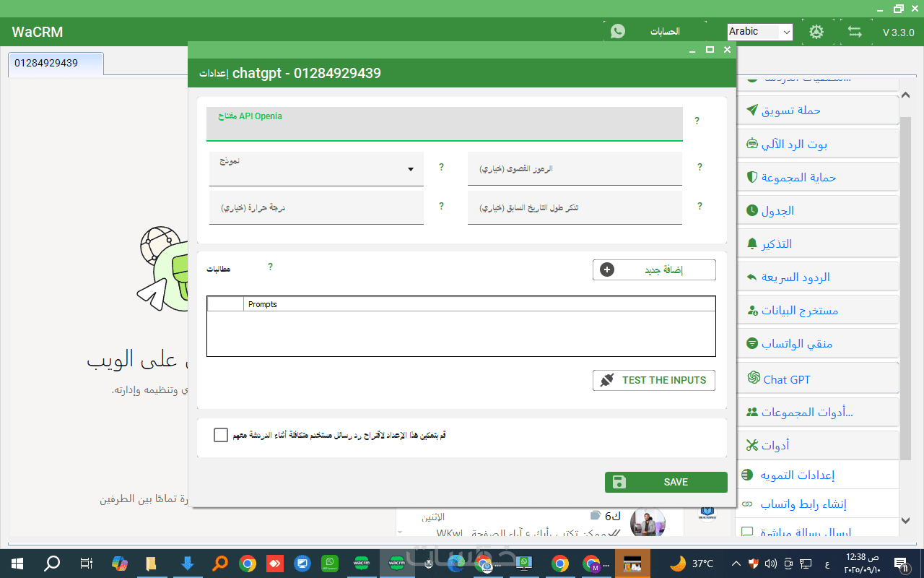Viewport: 924px width, 578px height.
Task: Click help icon beside الرموز القصوى field
Action: [x=699, y=167]
